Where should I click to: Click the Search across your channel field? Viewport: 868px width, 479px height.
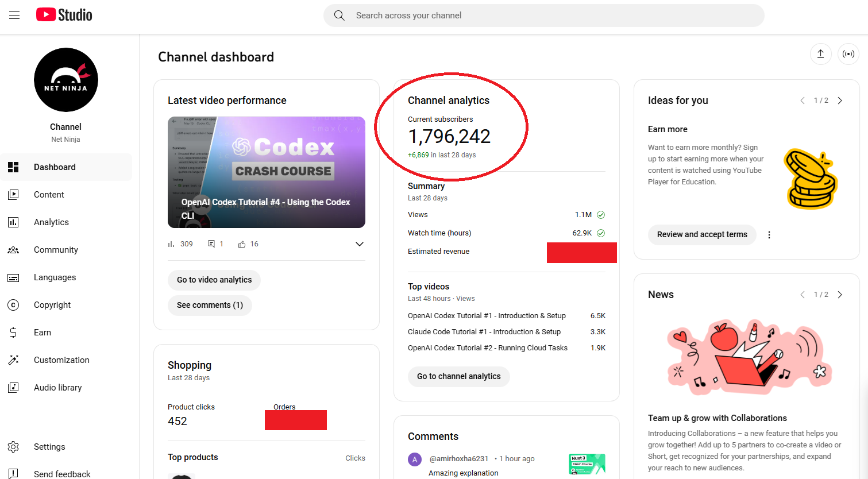pyautogui.click(x=543, y=16)
